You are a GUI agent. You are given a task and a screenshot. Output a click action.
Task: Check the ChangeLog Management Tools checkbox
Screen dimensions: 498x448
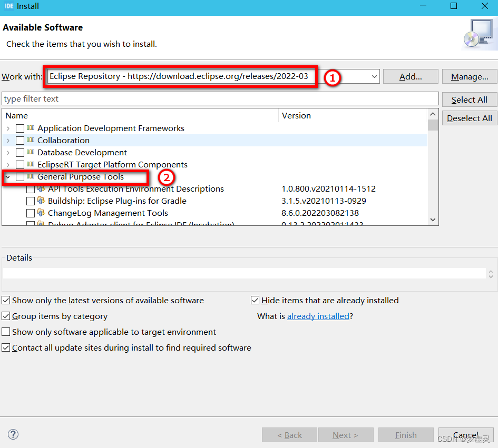tap(31, 213)
